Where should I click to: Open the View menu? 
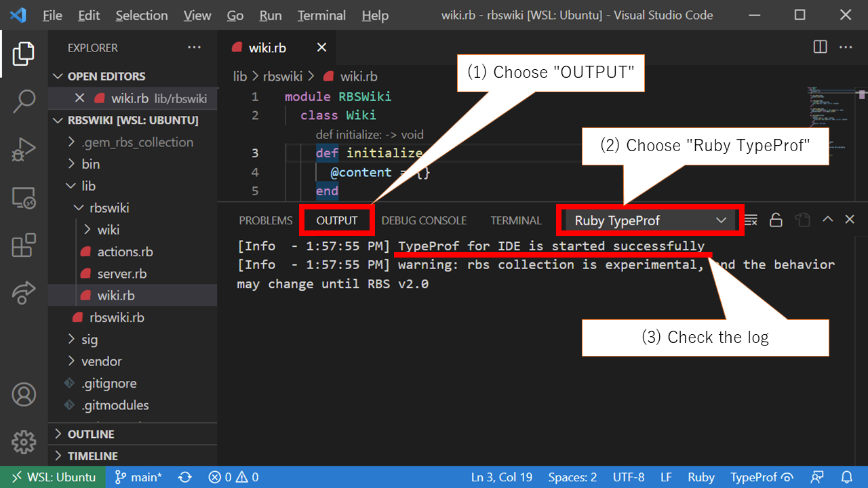click(x=197, y=15)
